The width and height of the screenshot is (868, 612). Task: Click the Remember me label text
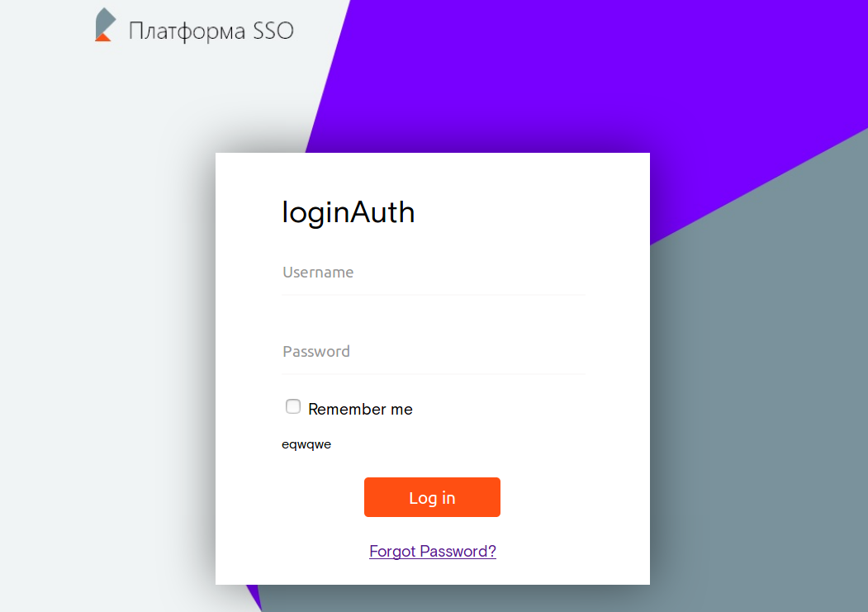(360, 410)
